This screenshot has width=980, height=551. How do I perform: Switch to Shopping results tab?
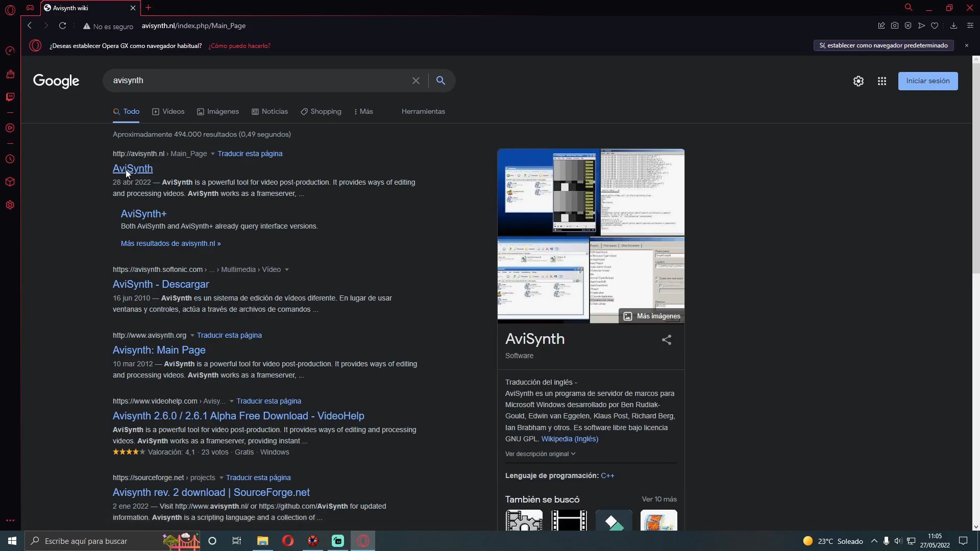click(321, 112)
